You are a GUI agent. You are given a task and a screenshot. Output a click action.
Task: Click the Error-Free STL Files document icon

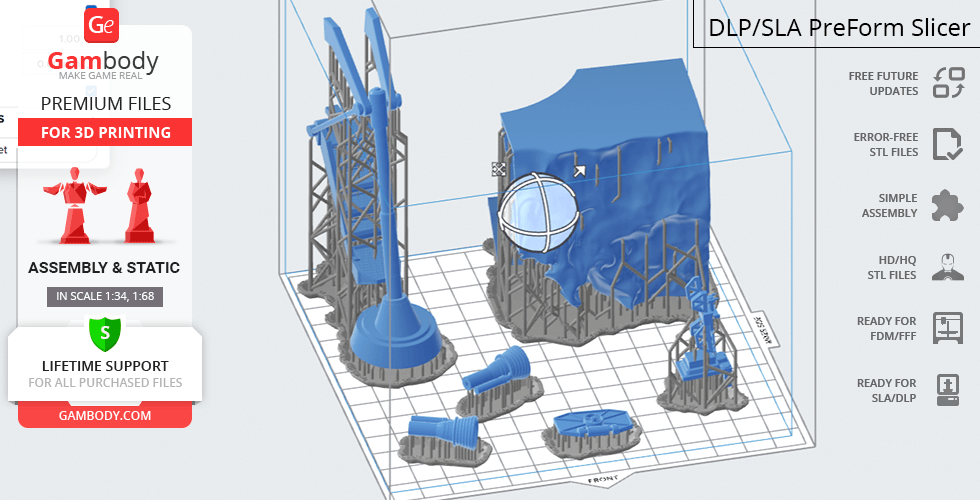[947, 144]
